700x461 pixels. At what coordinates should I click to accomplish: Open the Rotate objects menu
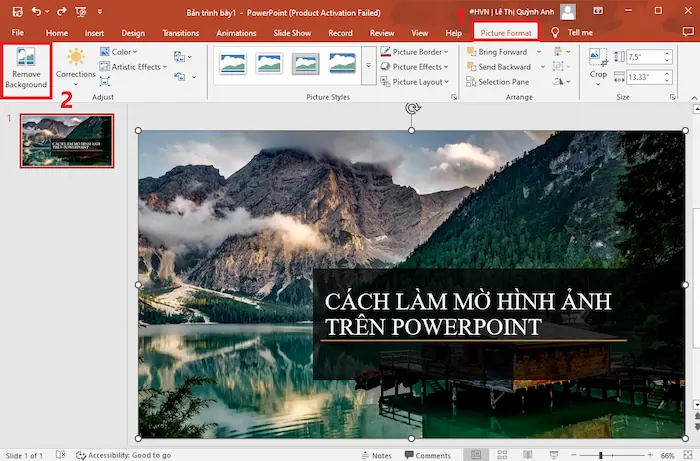[x=562, y=81]
